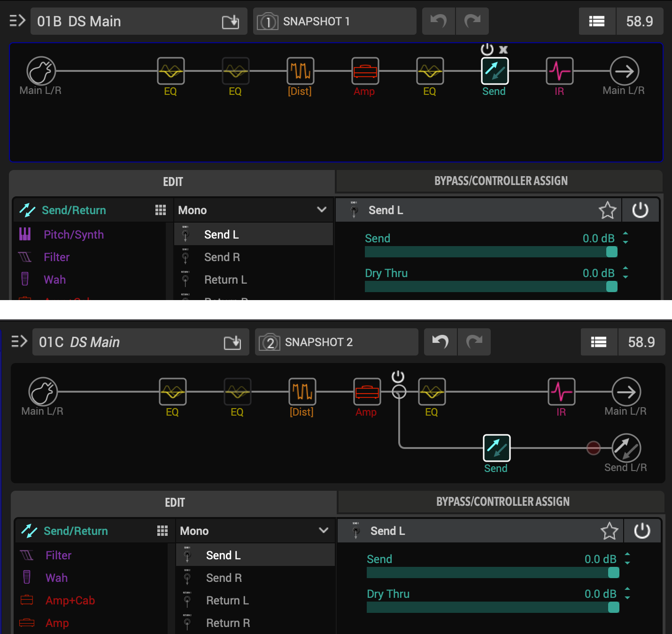672x634 pixels.
Task: Select the IR block in top signal chain
Action: pos(559,71)
